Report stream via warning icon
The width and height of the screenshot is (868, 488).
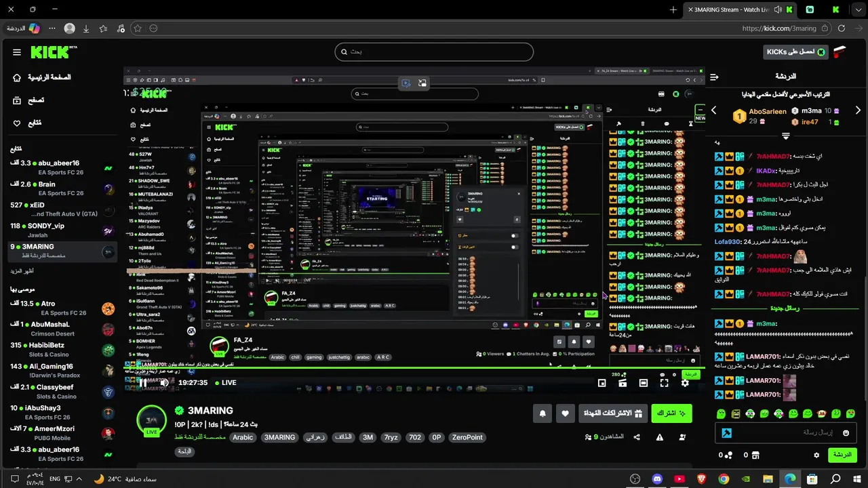(x=660, y=438)
